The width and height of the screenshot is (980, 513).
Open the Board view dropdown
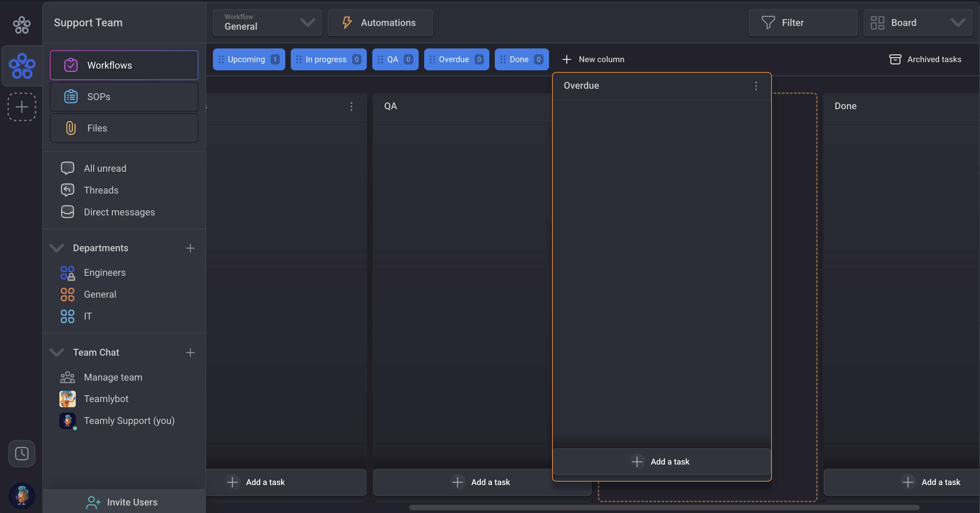pos(917,23)
